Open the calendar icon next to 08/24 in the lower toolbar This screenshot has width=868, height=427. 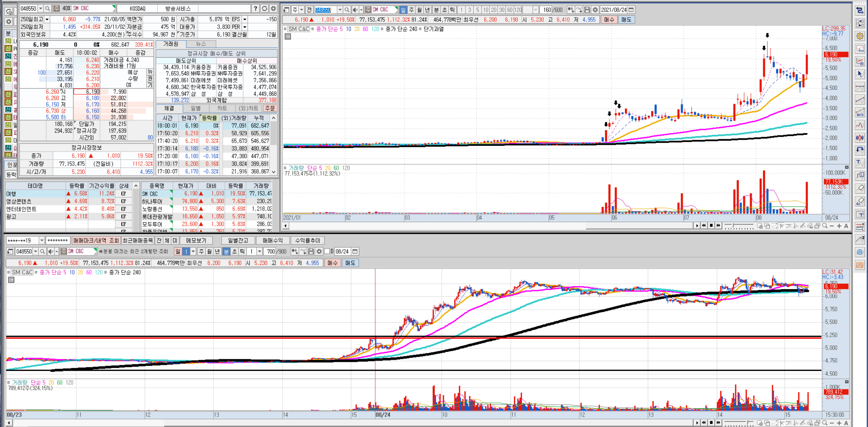point(355,251)
